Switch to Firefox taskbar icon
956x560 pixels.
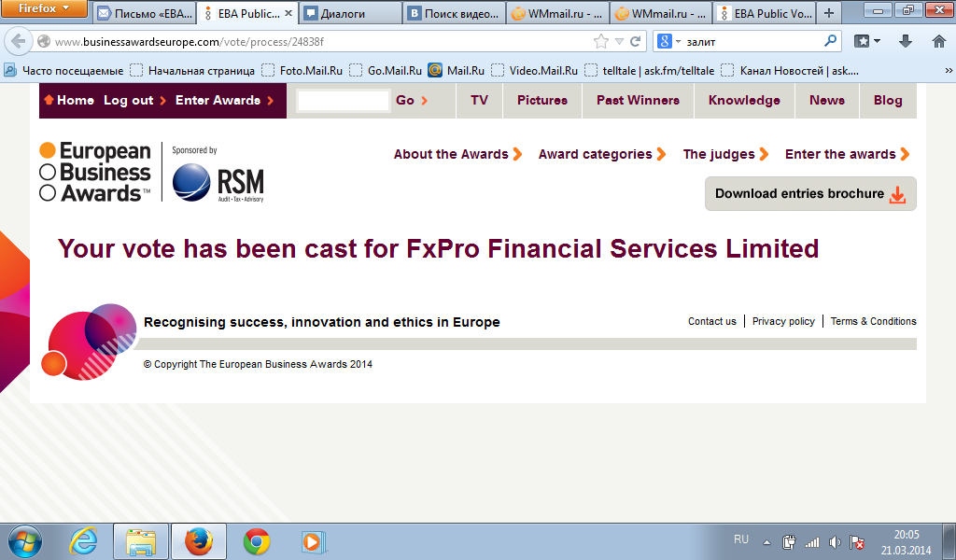199,541
